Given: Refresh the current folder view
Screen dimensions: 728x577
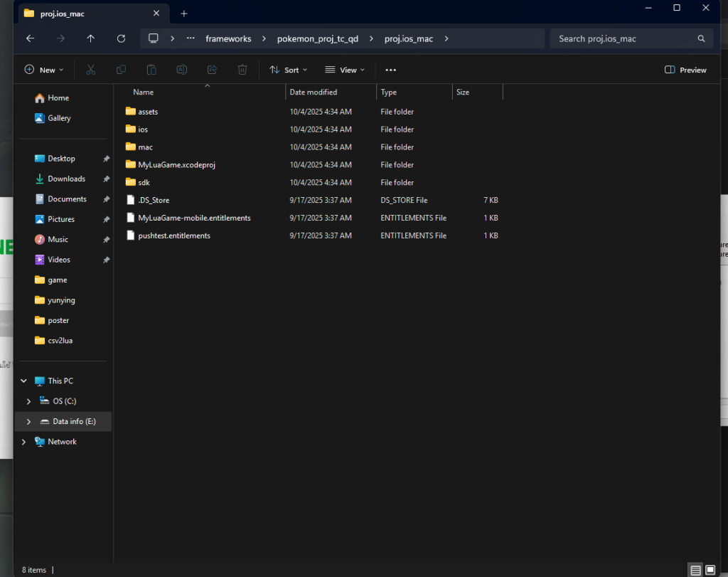Looking at the screenshot, I should 121,38.
